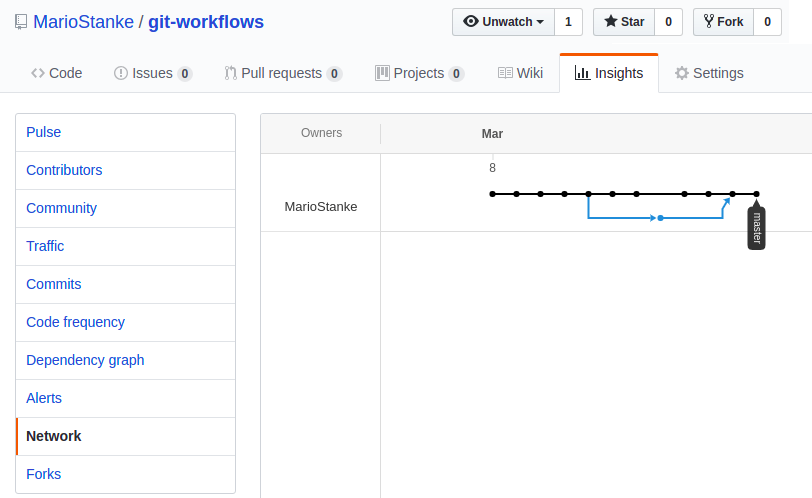The width and height of the screenshot is (812, 498).
Task: Select the Insights tab
Action: 609,73
